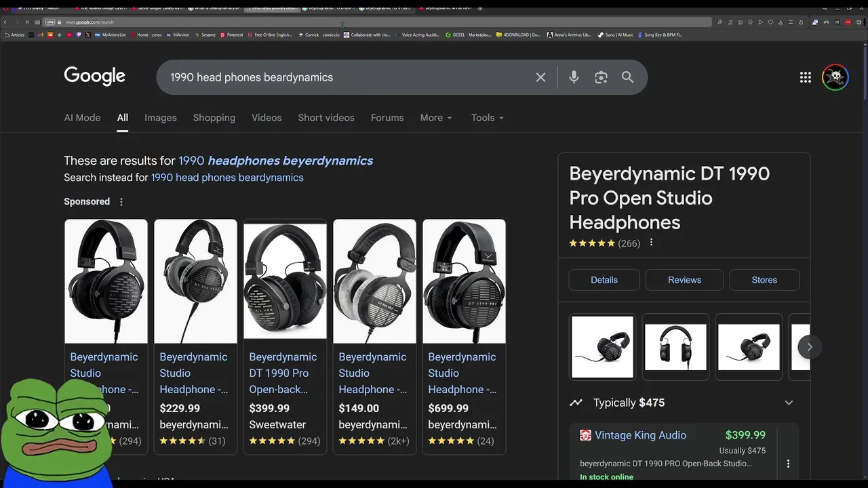Viewport: 868px width, 488px height.
Task: Toggle the VPN badge in address bar
Action: tap(50, 22)
